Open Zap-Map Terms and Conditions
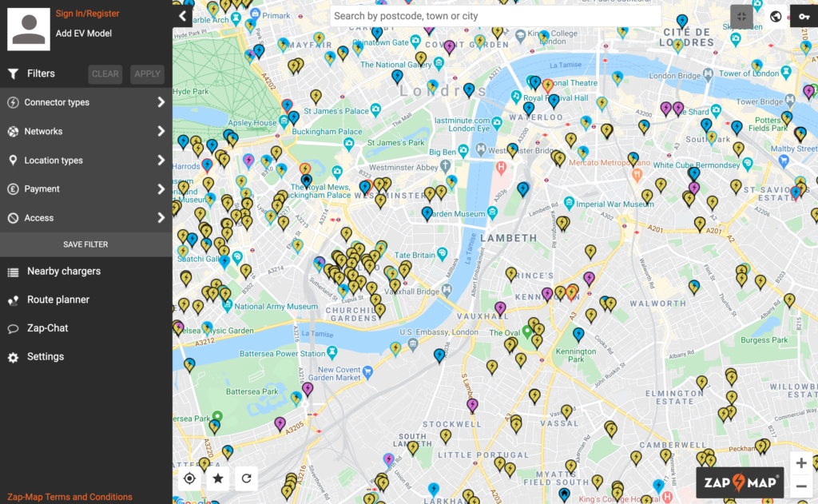The width and height of the screenshot is (818, 504). click(x=69, y=497)
